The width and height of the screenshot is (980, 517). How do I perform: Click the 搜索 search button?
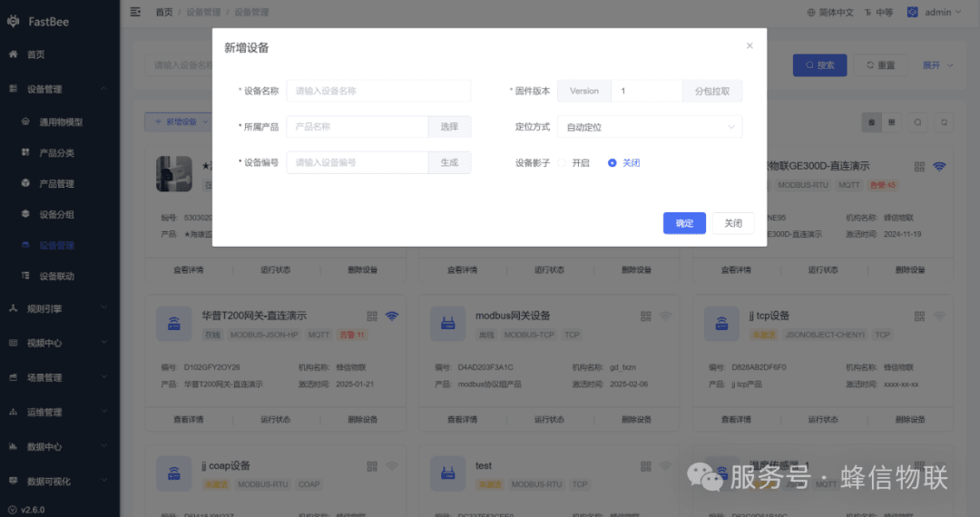(x=820, y=65)
